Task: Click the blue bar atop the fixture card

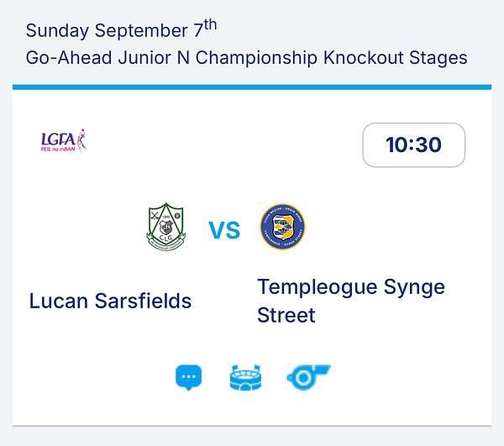Action: (x=252, y=87)
